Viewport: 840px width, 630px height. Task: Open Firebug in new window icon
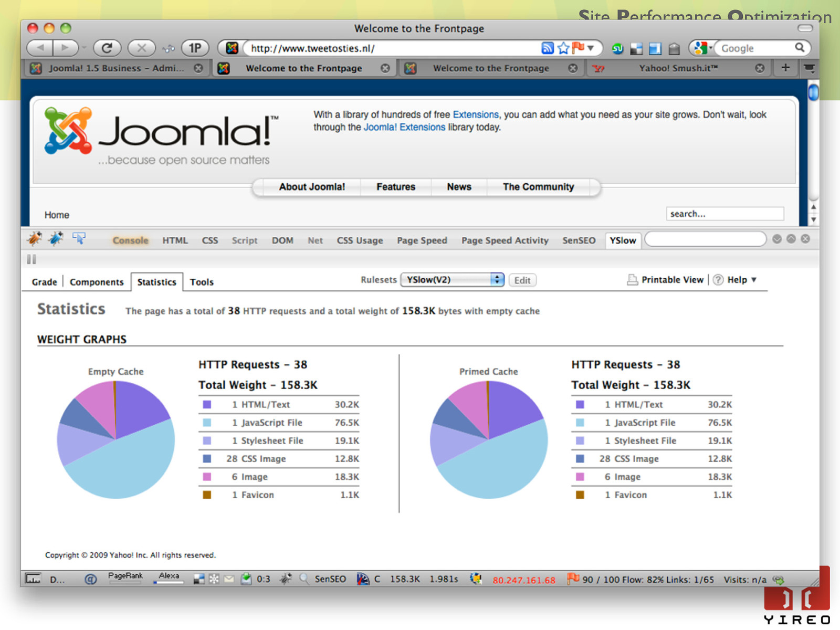[x=791, y=239]
